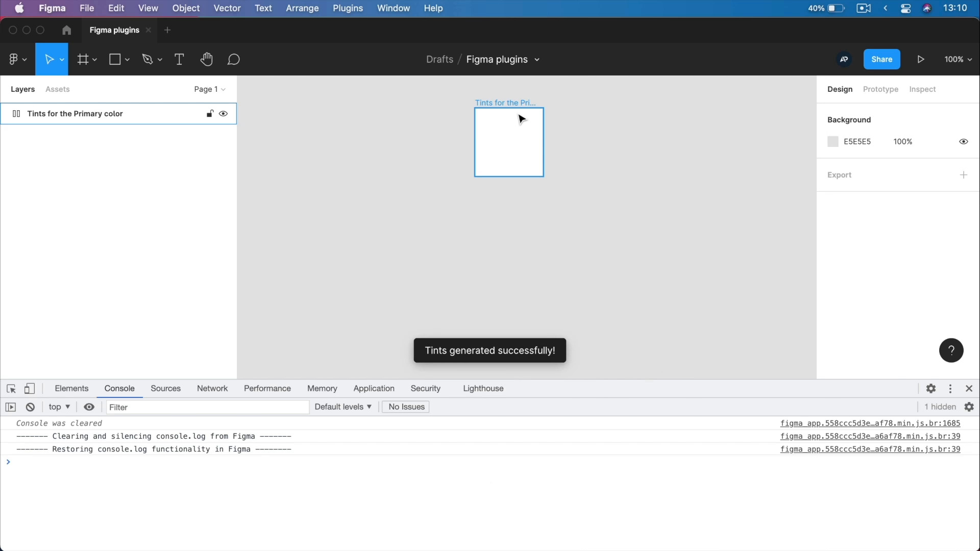Viewport: 980px width, 551px height.
Task: Select the Frame tool
Action: (83, 60)
